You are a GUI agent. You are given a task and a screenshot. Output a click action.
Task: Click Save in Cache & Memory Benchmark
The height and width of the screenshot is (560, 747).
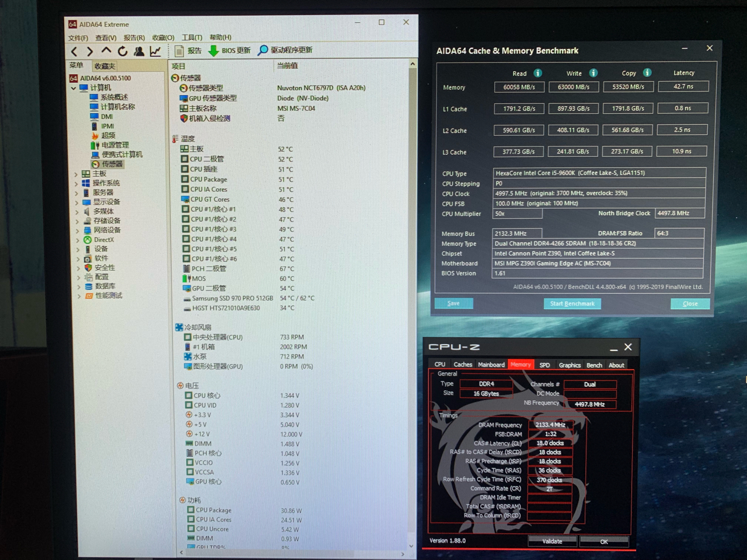click(453, 303)
